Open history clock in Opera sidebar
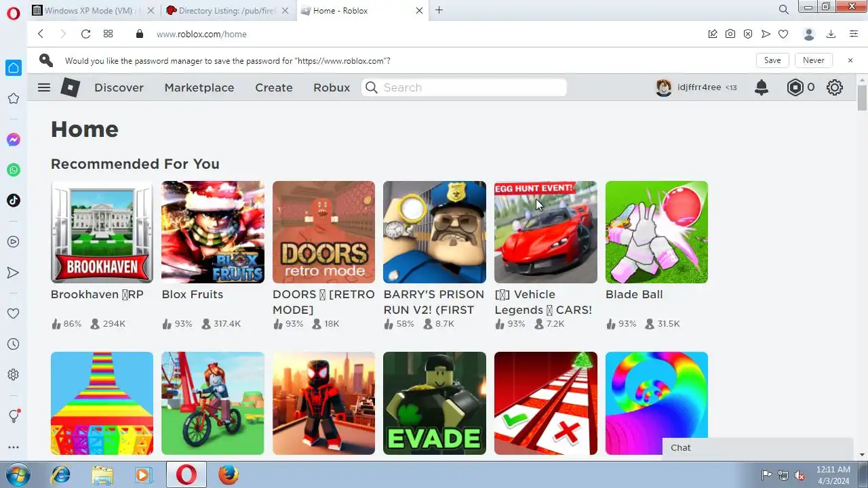The image size is (868, 488). (14, 344)
